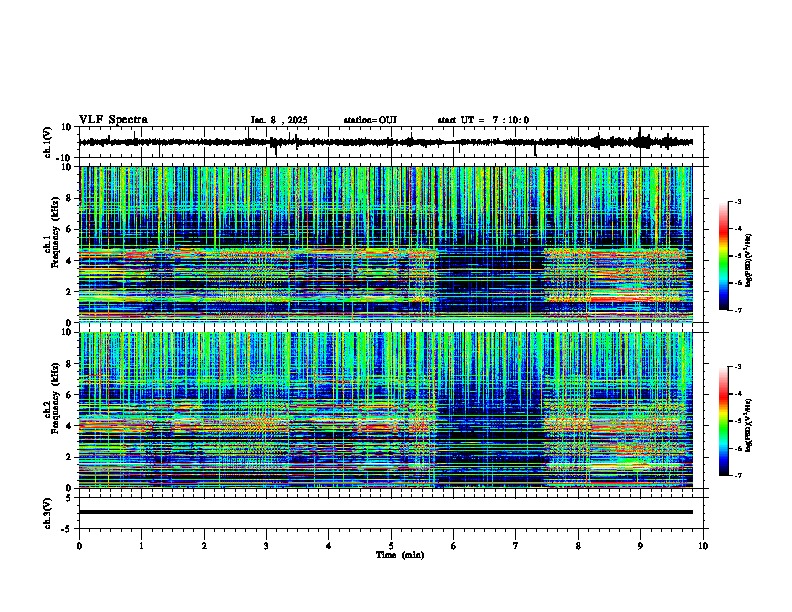
Task: Click the ch.1 color bar log(PSD) label
Action: click(x=749, y=260)
